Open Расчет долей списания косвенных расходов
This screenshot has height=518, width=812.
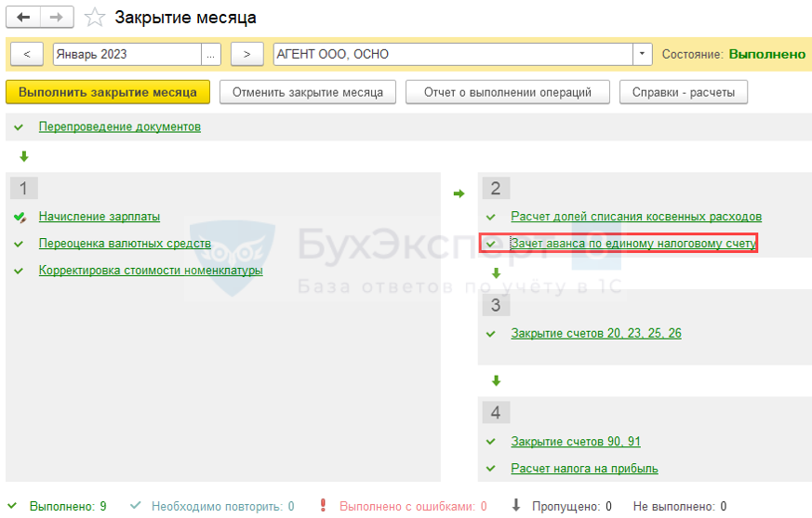[636, 217]
